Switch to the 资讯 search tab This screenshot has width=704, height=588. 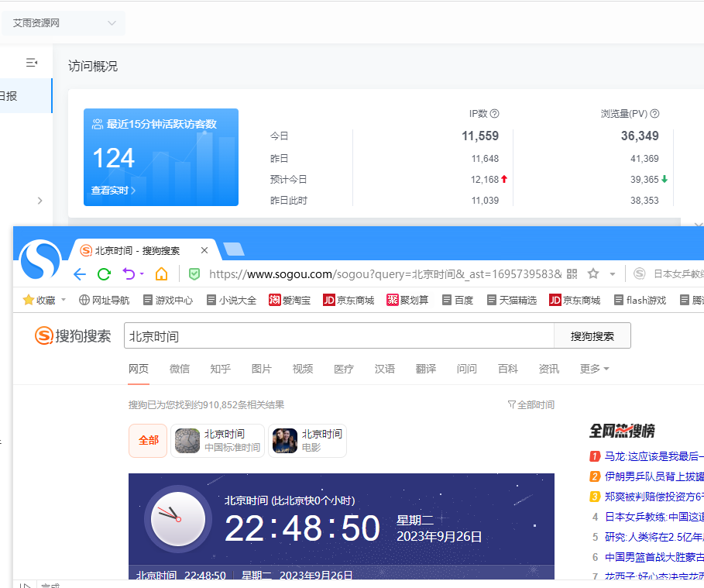(549, 369)
